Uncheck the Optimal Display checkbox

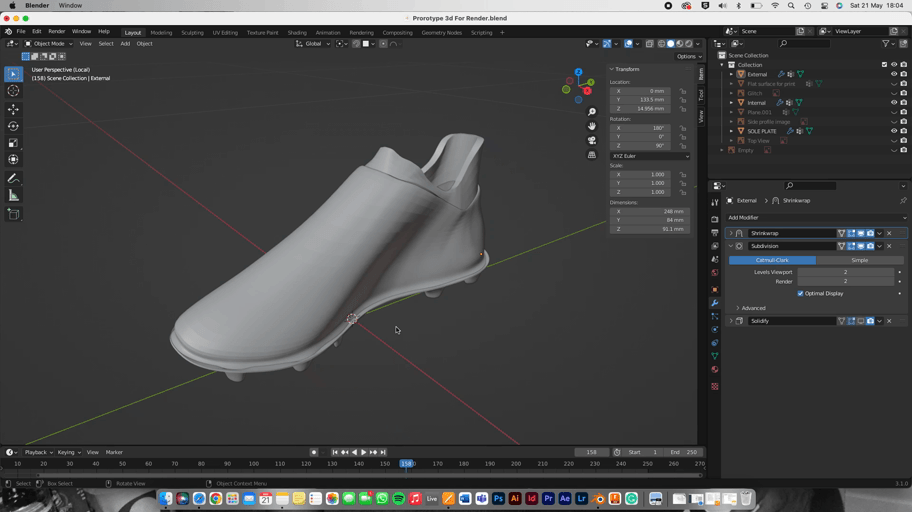pos(800,294)
